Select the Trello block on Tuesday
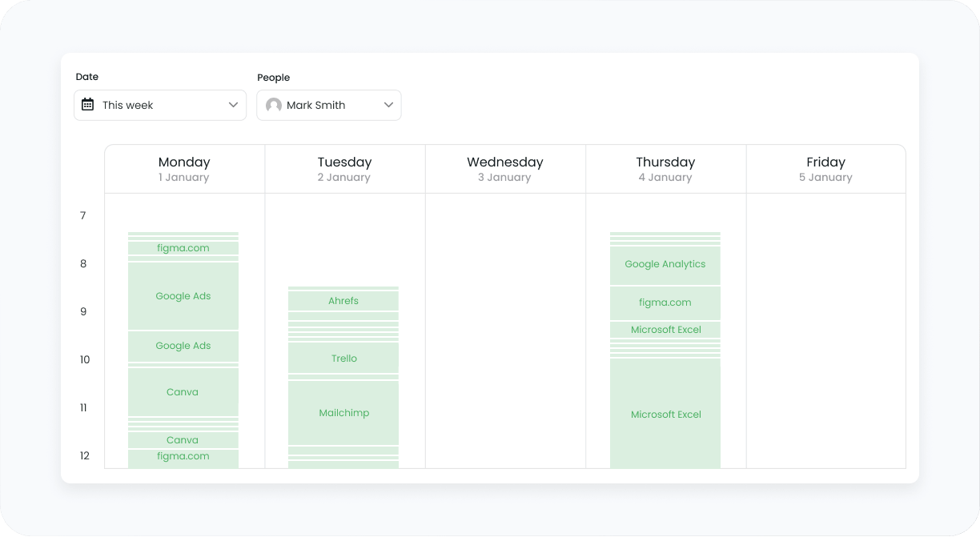The height and width of the screenshot is (537, 980). pos(343,358)
